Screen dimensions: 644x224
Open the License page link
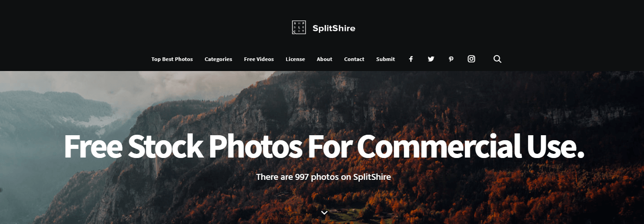tap(295, 59)
